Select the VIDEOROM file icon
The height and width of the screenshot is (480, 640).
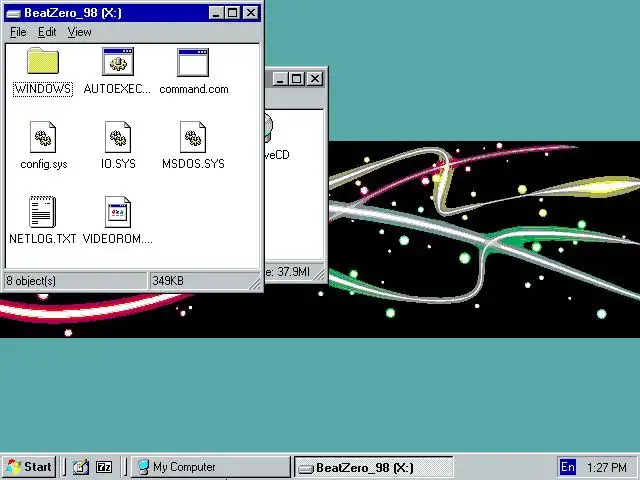pos(118,212)
